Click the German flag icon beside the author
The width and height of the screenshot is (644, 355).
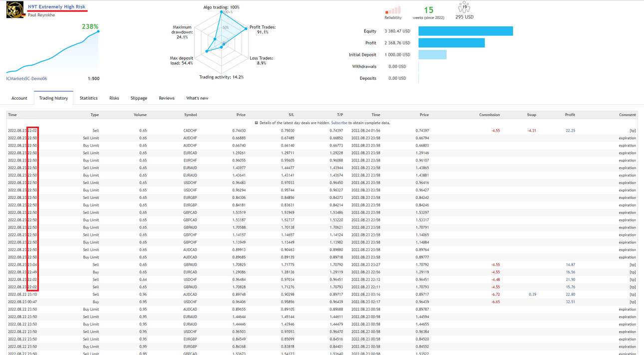pyautogui.click(x=23, y=15)
